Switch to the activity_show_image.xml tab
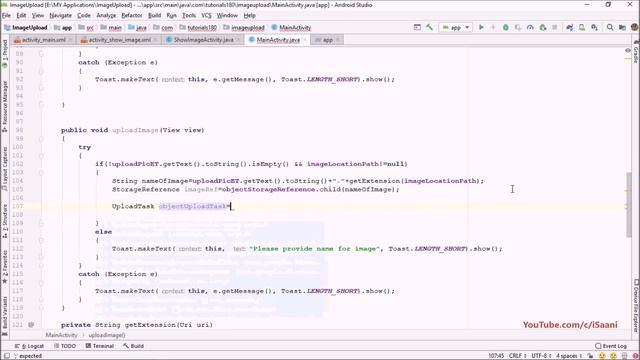Screen dimensions: 640x360 click(x=119, y=40)
